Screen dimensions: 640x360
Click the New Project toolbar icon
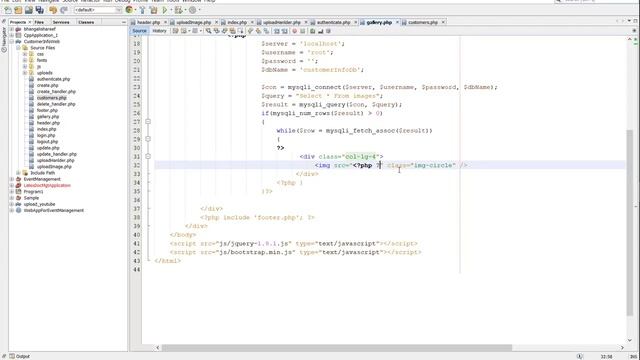click(x=18, y=10)
